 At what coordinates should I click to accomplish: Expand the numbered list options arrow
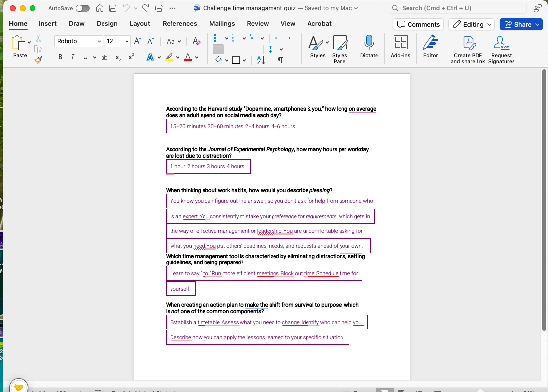[244, 38]
